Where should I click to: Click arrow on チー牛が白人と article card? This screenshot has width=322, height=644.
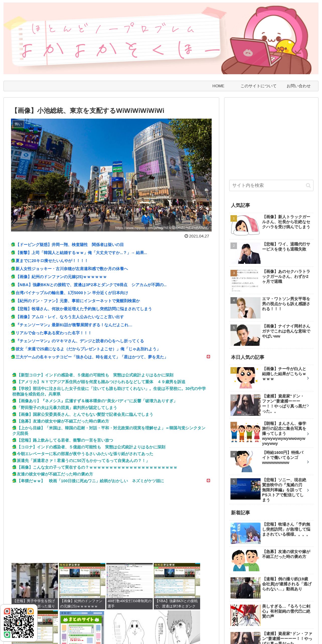point(308,378)
